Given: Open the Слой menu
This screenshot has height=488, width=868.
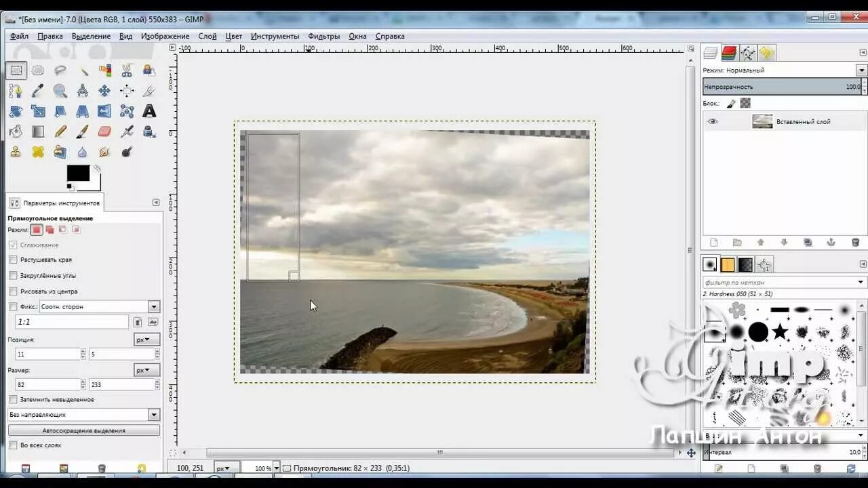Looking at the screenshot, I should (208, 37).
